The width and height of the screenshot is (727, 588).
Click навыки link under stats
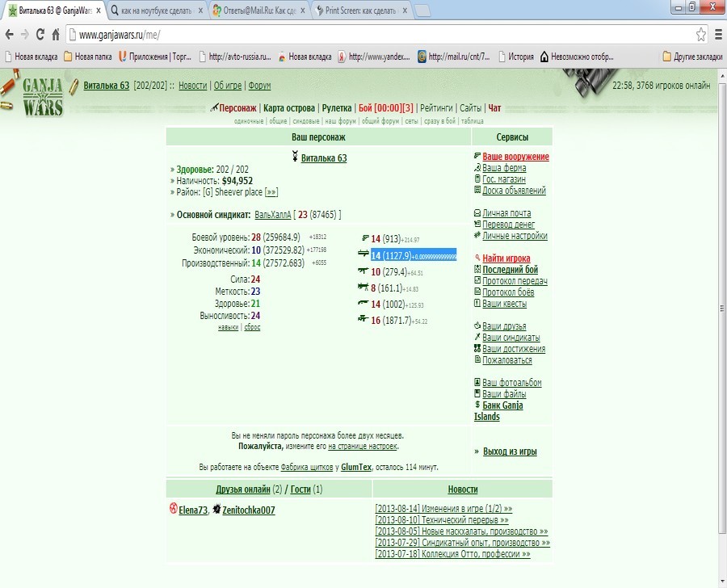point(228,327)
